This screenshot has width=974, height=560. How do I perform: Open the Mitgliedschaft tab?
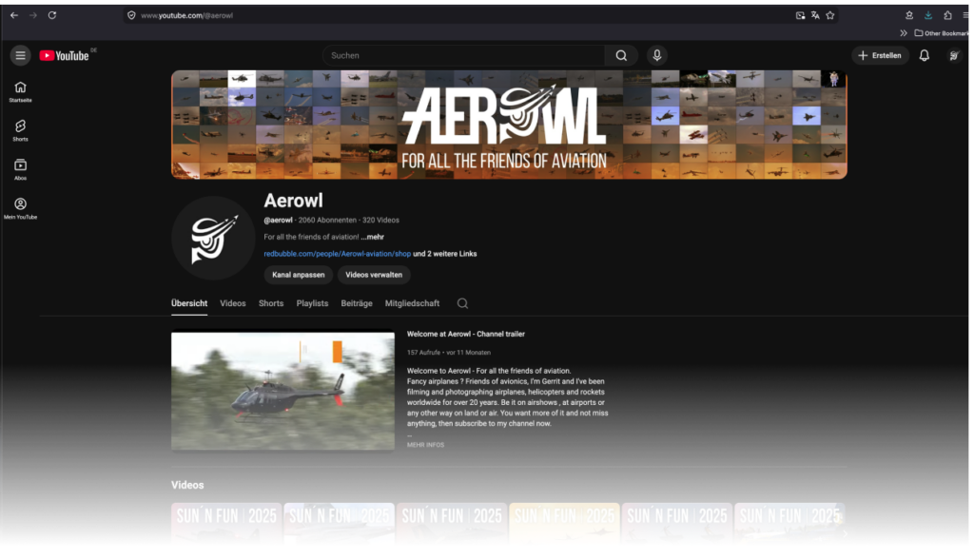coord(412,303)
